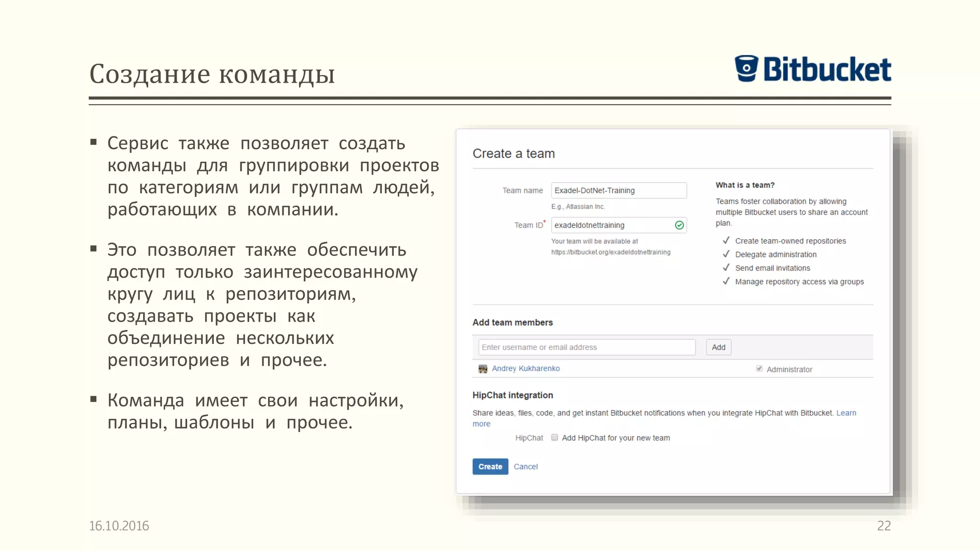Click the HipChat field label

529,438
